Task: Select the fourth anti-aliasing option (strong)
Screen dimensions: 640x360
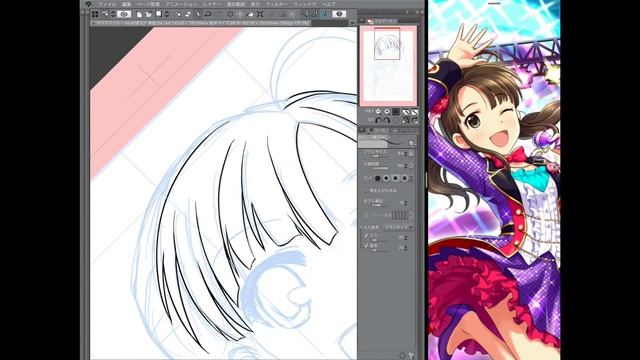Action: coord(404,178)
